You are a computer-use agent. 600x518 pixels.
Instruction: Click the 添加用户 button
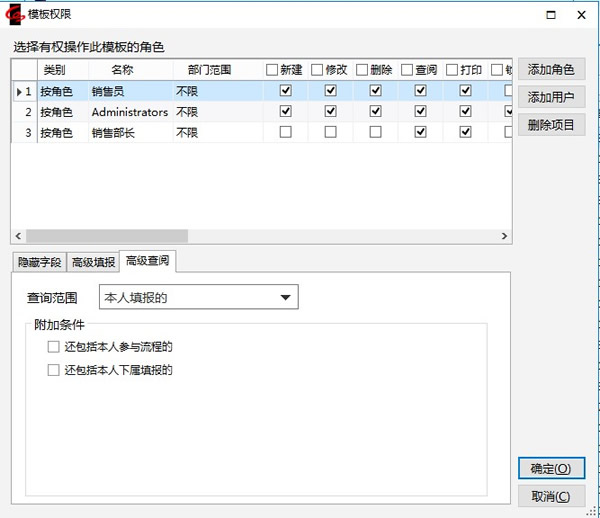pyautogui.click(x=551, y=97)
